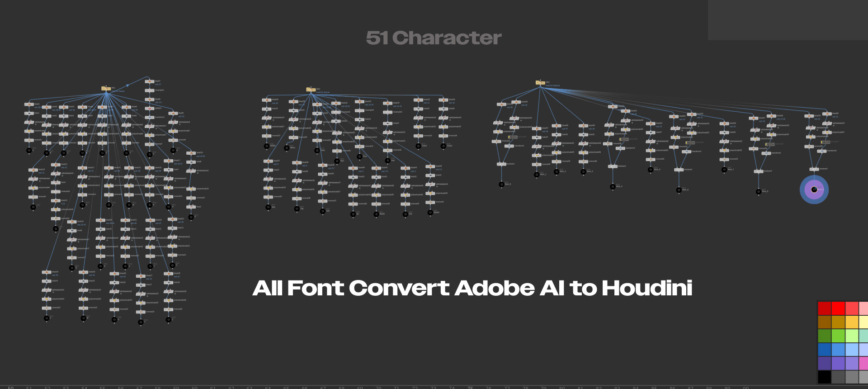Pick the light purple color swatch

(x=852, y=363)
